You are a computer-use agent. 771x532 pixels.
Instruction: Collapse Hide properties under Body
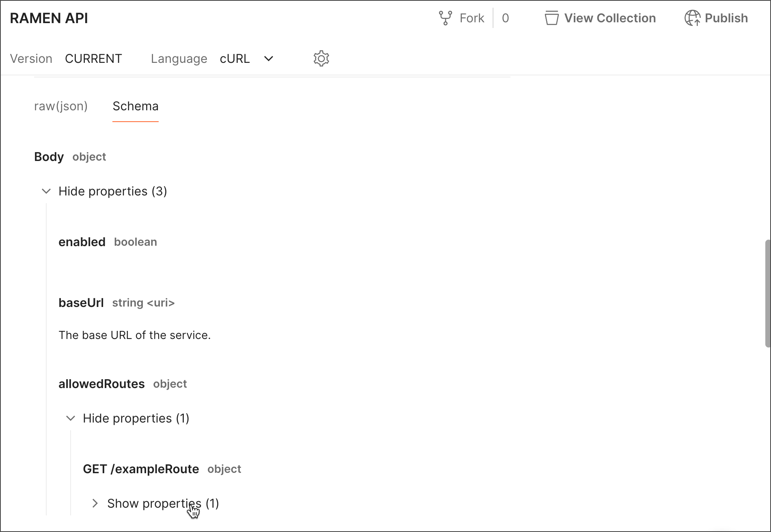113,191
